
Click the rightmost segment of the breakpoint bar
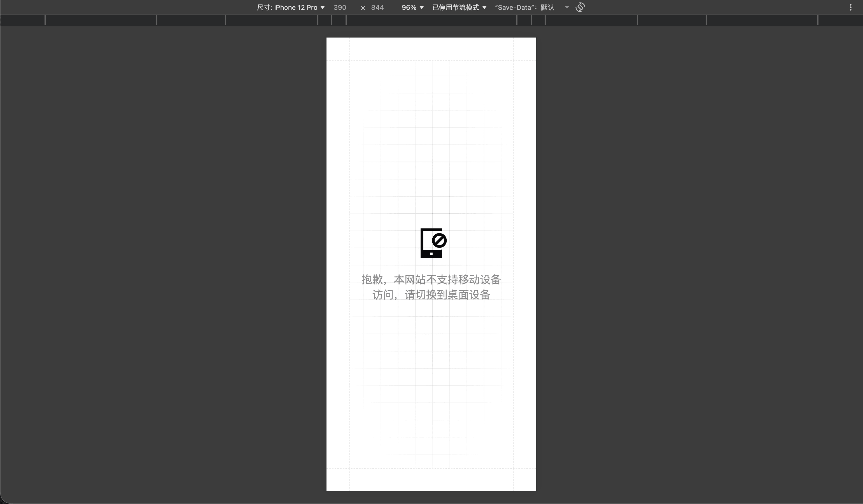(840, 20)
